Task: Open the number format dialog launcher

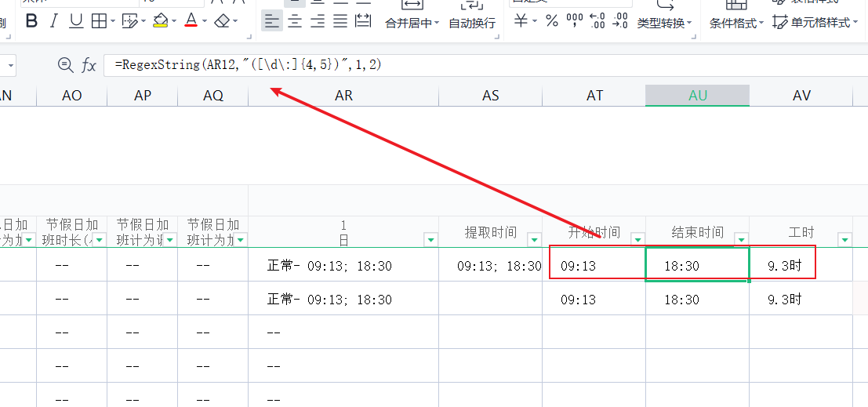Action: 692,38
